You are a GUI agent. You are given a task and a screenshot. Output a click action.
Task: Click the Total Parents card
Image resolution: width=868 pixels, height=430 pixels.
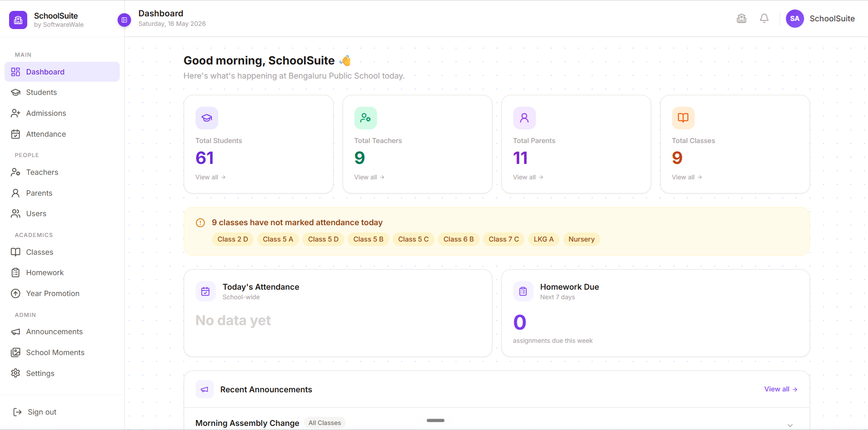pos(576,144)
